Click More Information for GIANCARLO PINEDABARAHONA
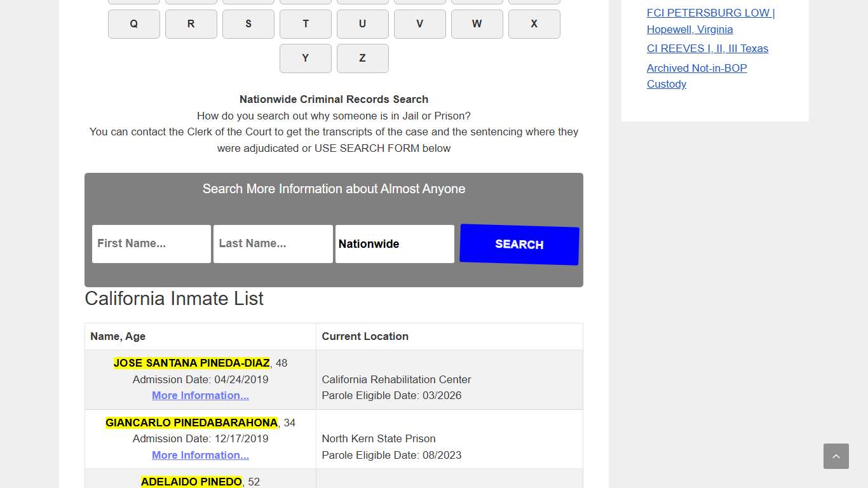This screenshot has height=488, width=868. pyautogui.click(x=200, y=455)
